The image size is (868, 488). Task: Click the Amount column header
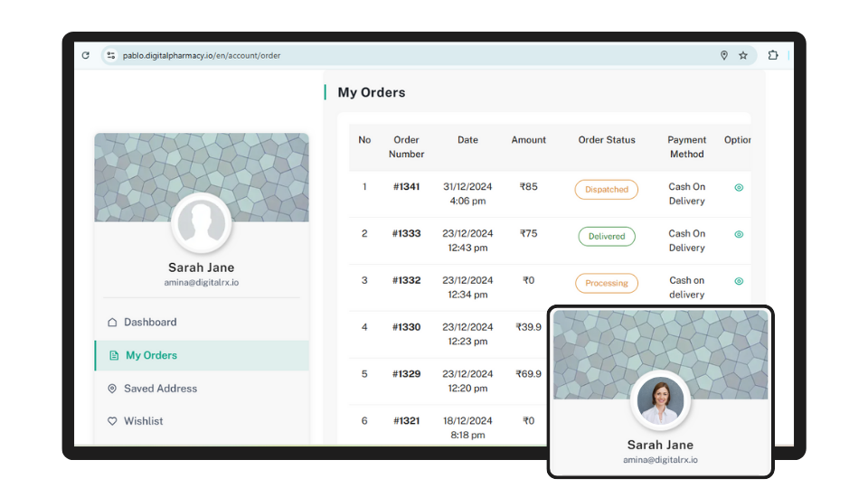coord(528,140)
